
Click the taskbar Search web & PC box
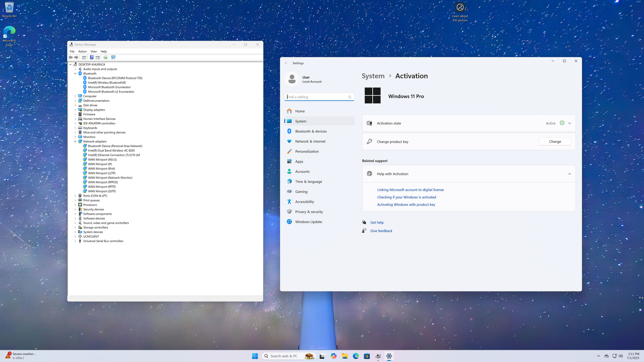289,356
